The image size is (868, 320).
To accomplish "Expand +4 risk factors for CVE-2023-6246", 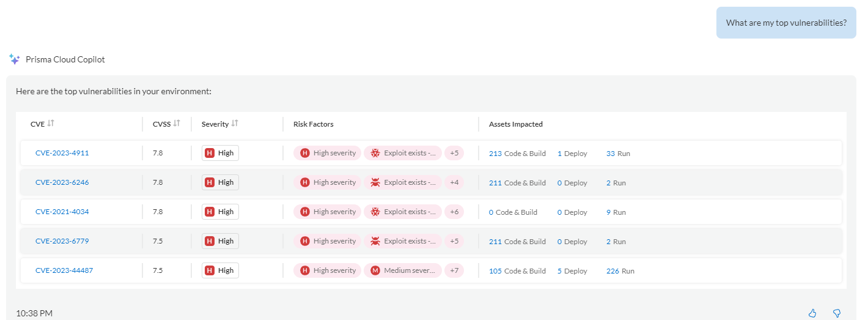I will click(x=454, y=182).
